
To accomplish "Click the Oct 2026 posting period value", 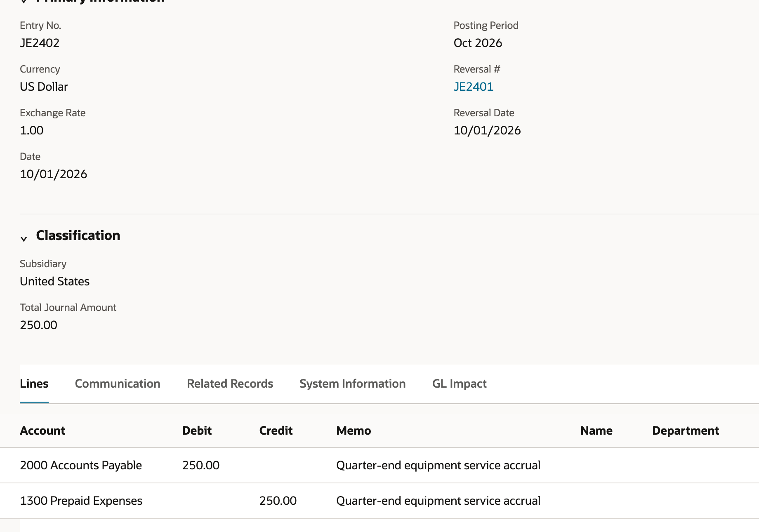I will tap(478, 43).
